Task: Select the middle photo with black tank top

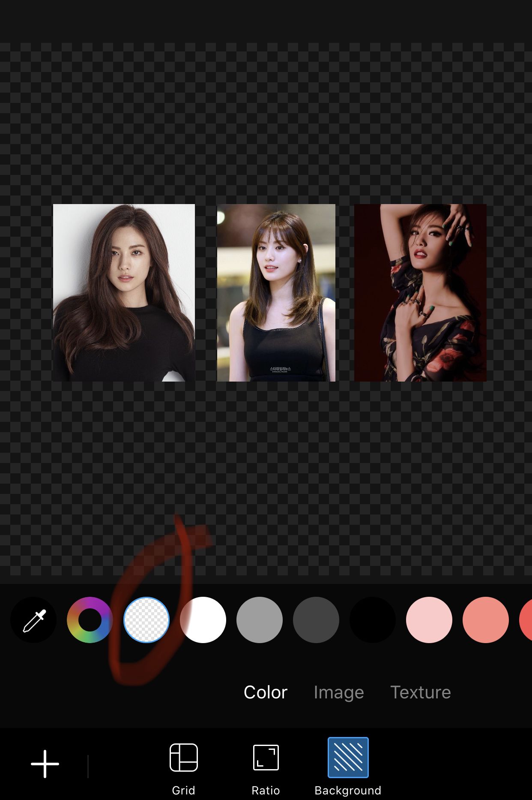Action: (x=276, y=293)
